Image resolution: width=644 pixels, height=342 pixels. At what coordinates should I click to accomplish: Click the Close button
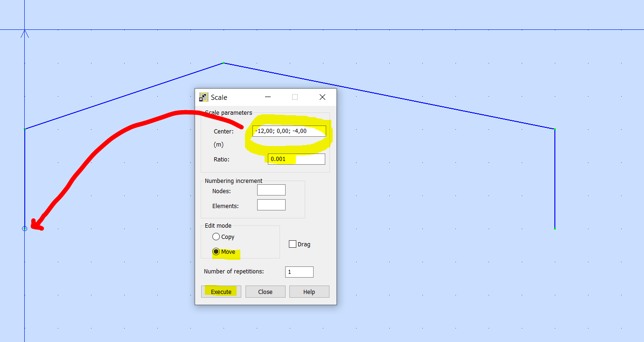[265, 291]
